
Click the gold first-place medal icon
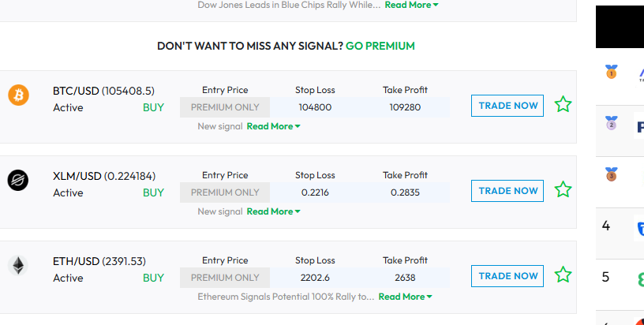(x=611, y=72)
